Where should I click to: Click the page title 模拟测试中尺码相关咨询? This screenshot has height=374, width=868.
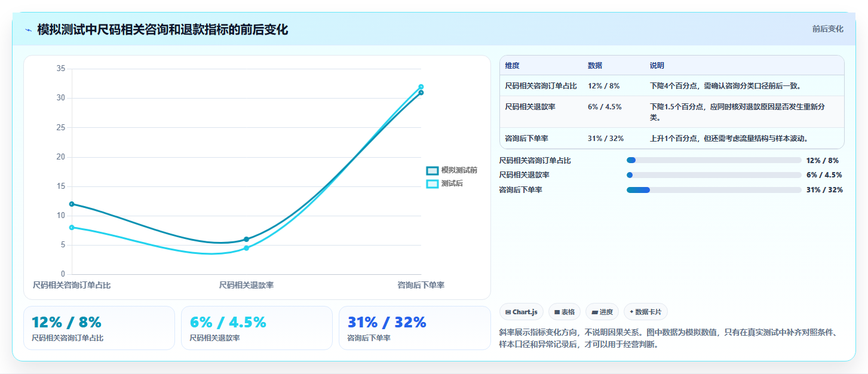click(162, 29)
